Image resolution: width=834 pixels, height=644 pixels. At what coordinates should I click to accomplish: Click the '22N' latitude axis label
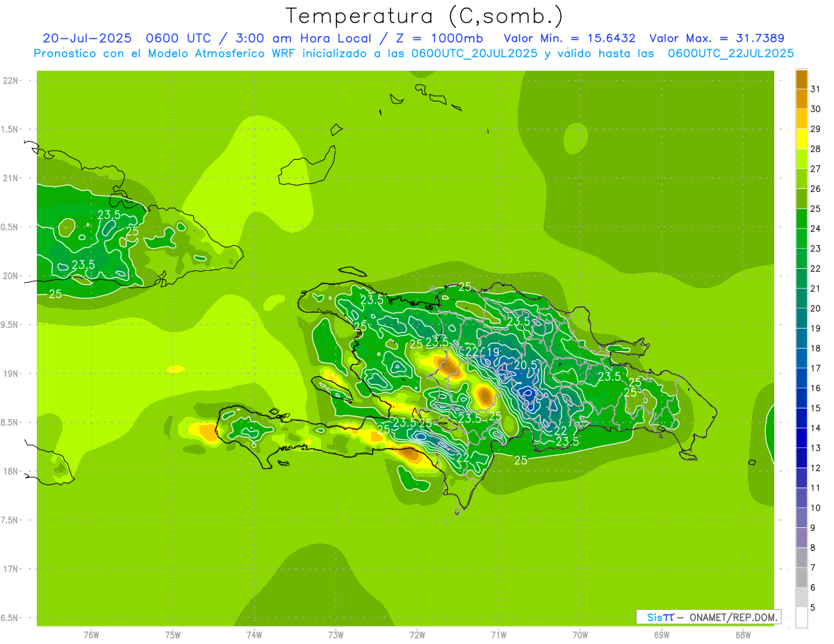(11, 81)
